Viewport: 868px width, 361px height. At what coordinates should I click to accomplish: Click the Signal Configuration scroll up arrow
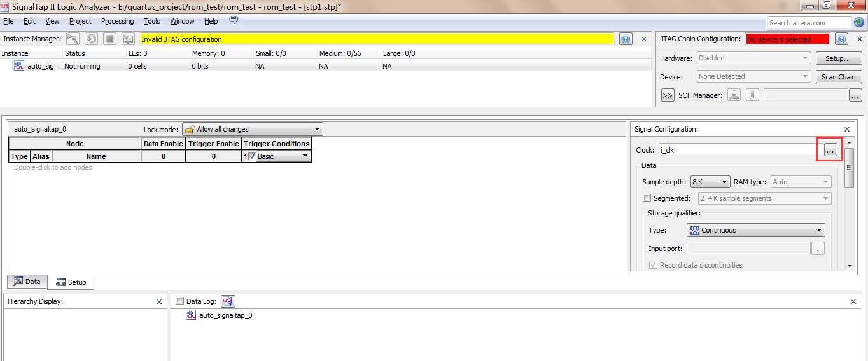pyautogui.click(x=849, y=143)
